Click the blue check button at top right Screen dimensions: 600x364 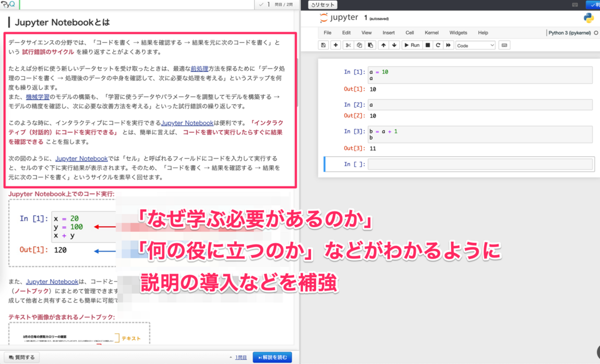[x=592, y=4]
